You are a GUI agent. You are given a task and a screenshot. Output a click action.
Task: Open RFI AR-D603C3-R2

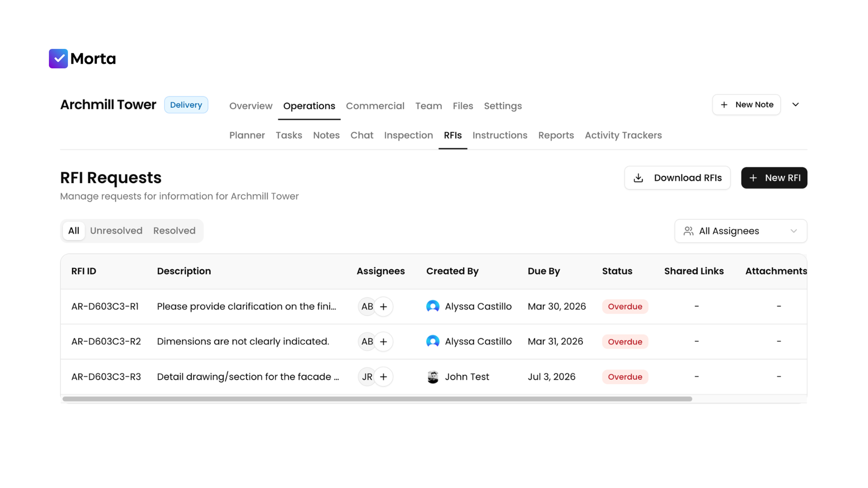click(x=106, y=342)
